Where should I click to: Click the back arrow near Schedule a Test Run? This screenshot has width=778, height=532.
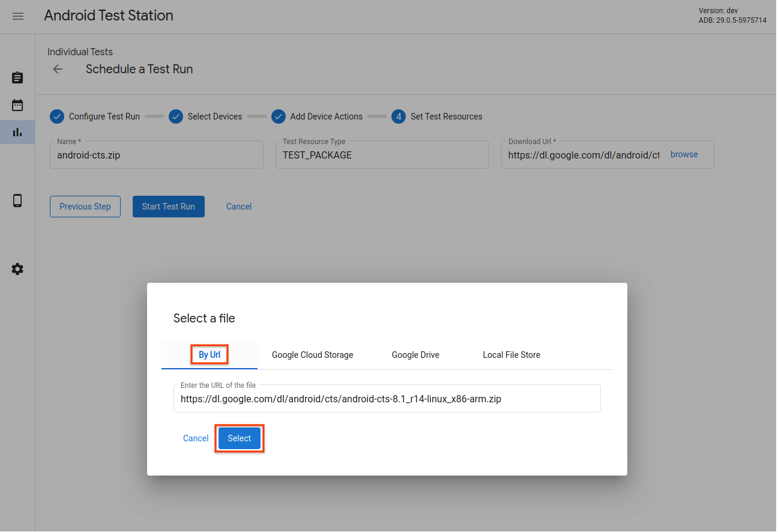(57, 69)
